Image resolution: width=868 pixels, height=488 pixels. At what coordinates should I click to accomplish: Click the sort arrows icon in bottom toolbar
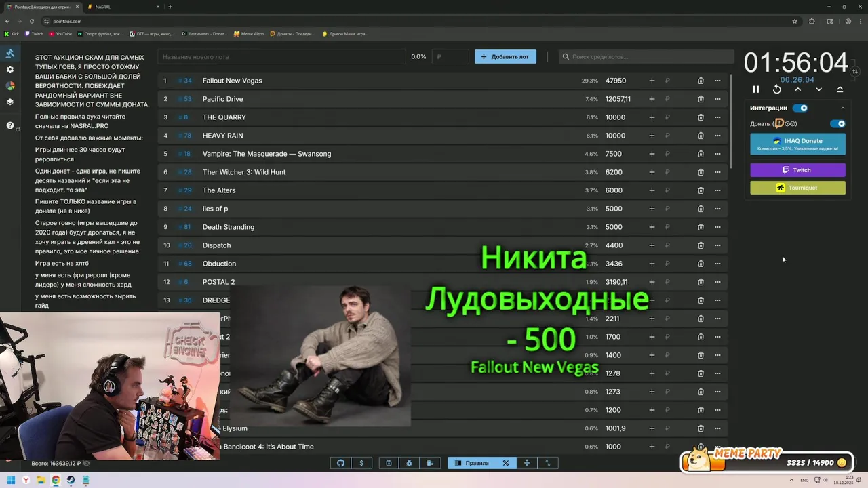[x=548, y=463]
